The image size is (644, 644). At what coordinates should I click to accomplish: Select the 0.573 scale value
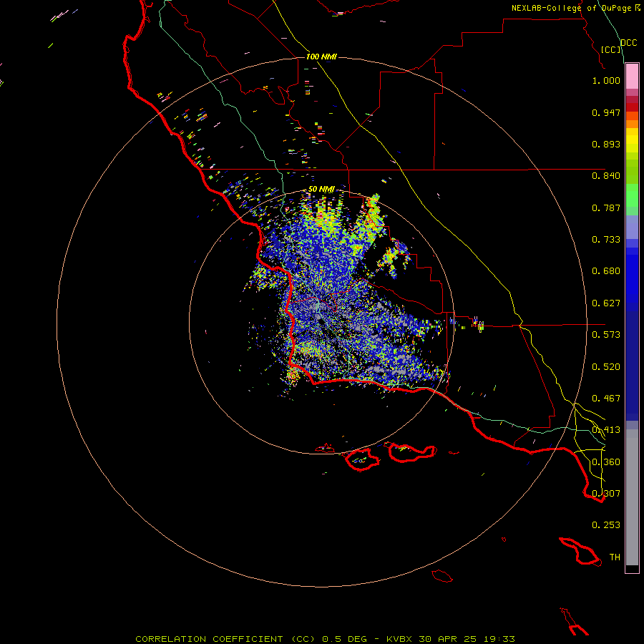(606, 335)
